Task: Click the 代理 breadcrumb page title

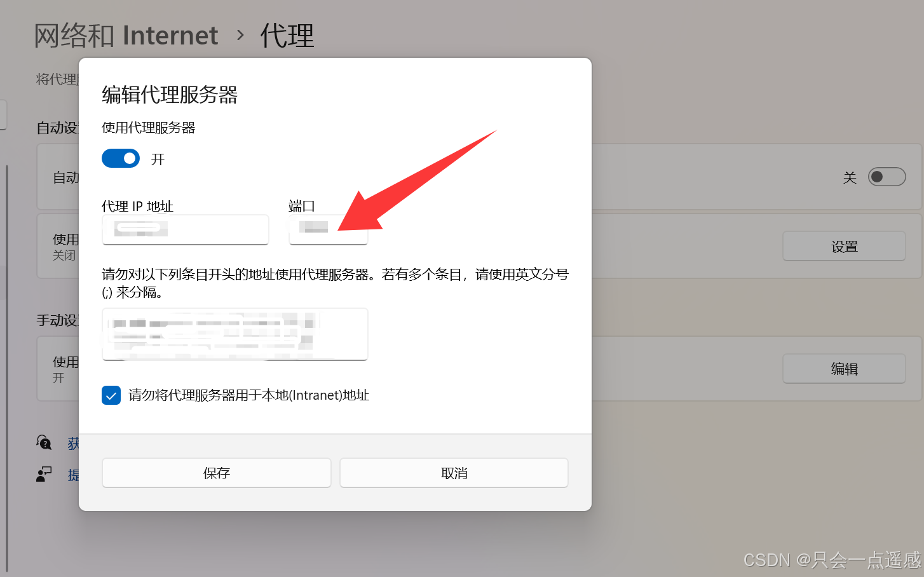Action: point(287,36)
